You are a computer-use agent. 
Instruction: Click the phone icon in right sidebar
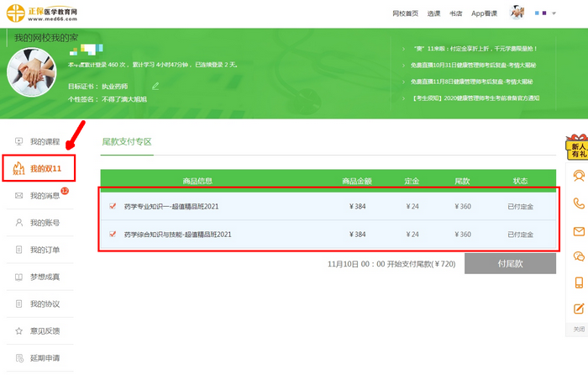(579, 203)
